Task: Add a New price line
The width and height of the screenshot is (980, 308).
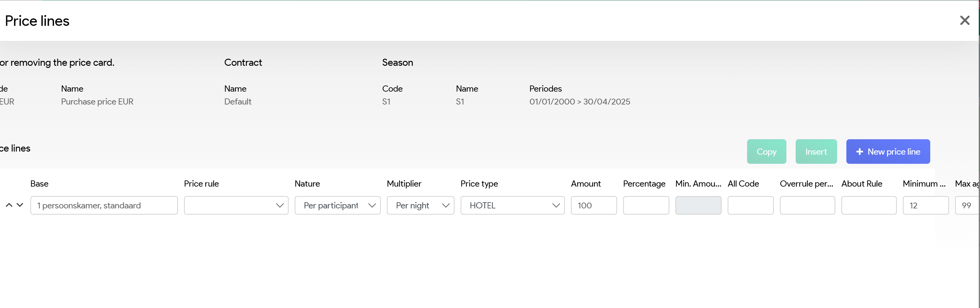Action: click(x=888, y=152)
